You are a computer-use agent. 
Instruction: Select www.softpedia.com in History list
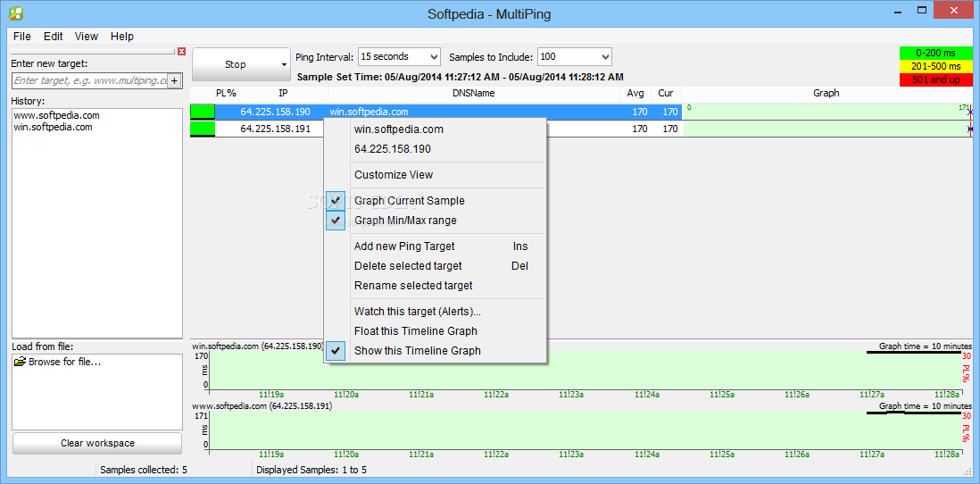point(56,116)
